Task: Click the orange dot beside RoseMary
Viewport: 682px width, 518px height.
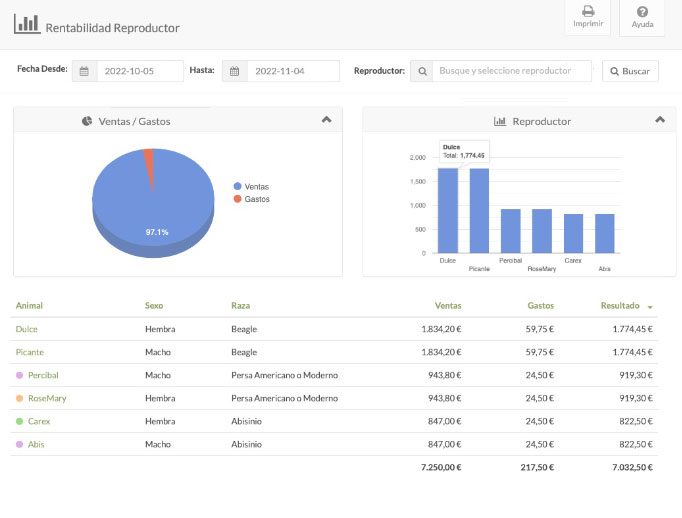Action: (x=19, y=398)
